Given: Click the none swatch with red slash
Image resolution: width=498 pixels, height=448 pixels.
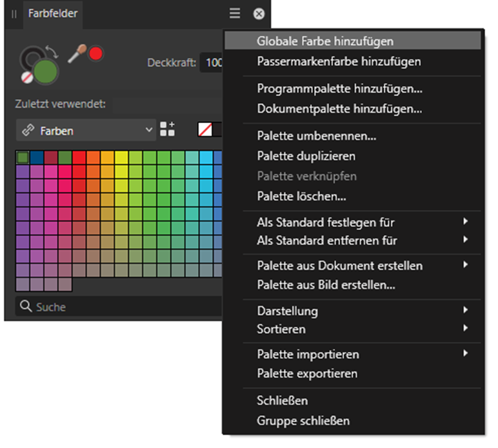Looking at the screenshot, I should point(205,130).
